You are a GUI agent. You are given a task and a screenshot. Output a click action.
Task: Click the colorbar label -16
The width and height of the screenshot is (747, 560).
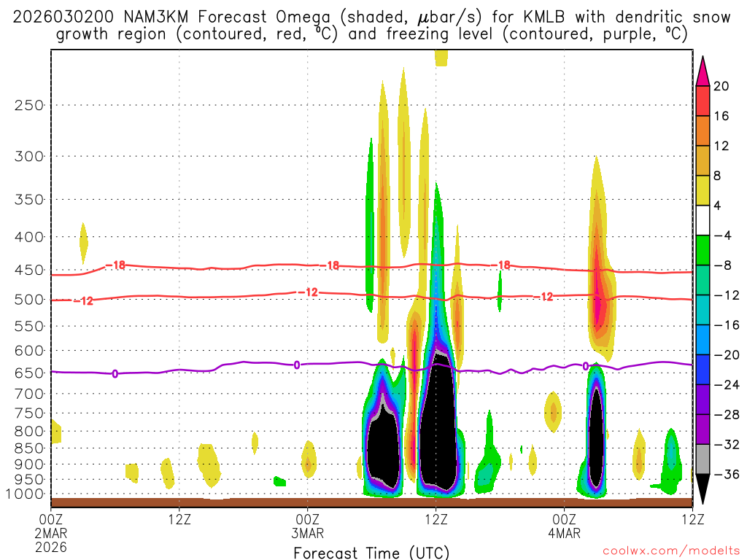[727, 324]
